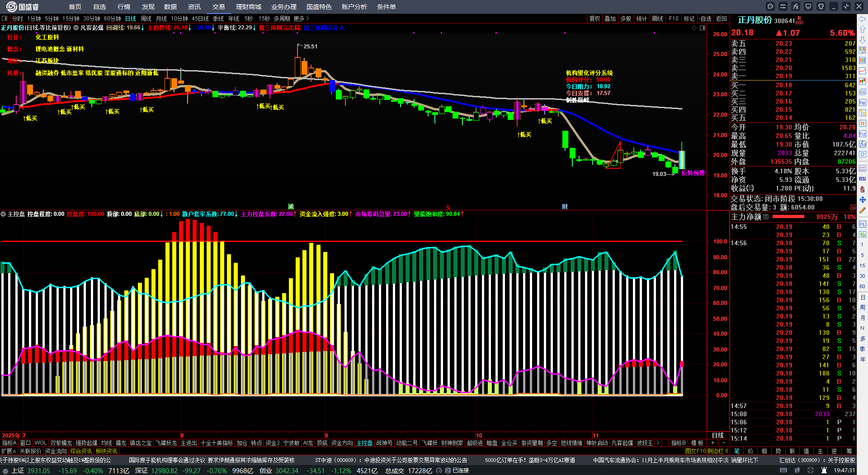Toggle the 侧边栏 sidebar visibility
This screenshot has height=475, width=868.
click(x=717, y=451)
